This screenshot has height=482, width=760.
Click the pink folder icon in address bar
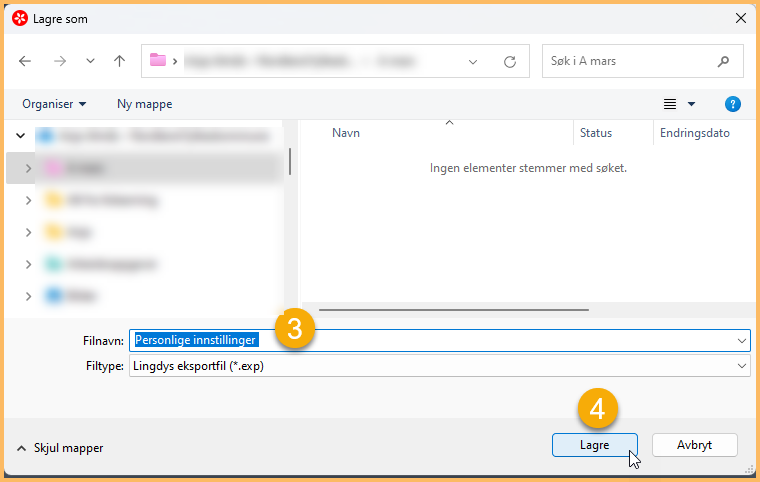tap(158, 61)
